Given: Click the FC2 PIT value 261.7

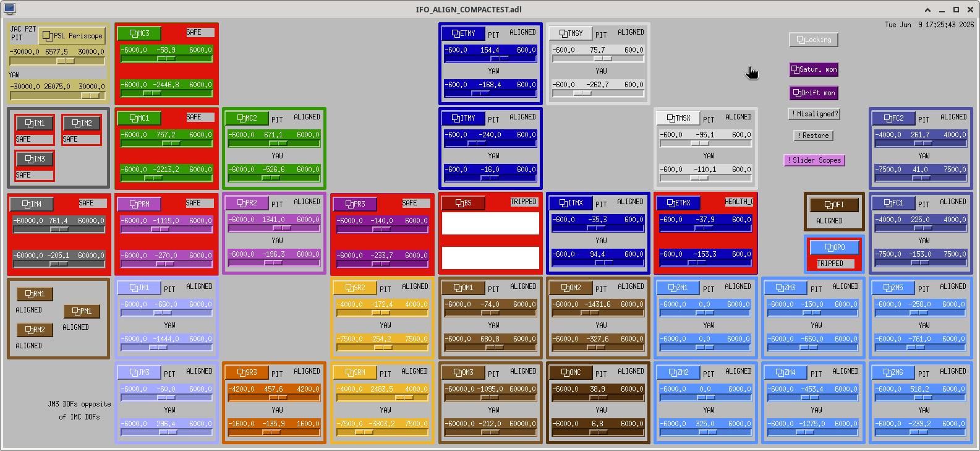Looking at the screenshot, I should pos(920,135).
